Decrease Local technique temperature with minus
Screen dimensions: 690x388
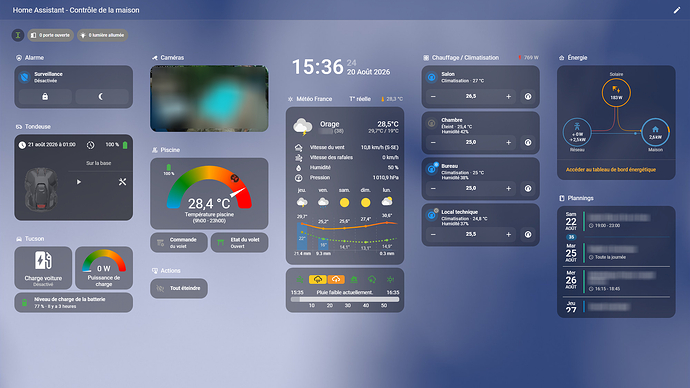(433, 234)
